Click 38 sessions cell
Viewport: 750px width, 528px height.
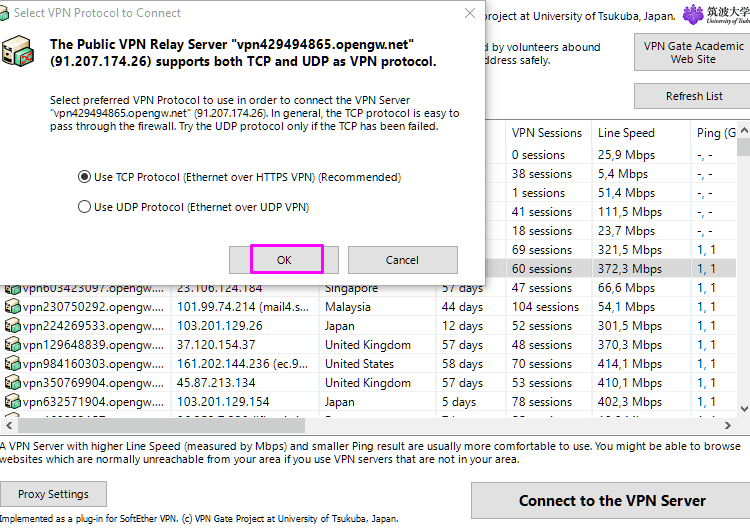click(x=541, y=174)
